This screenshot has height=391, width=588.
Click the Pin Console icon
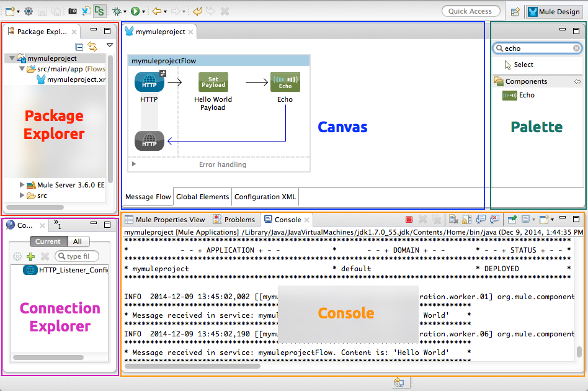512,219
